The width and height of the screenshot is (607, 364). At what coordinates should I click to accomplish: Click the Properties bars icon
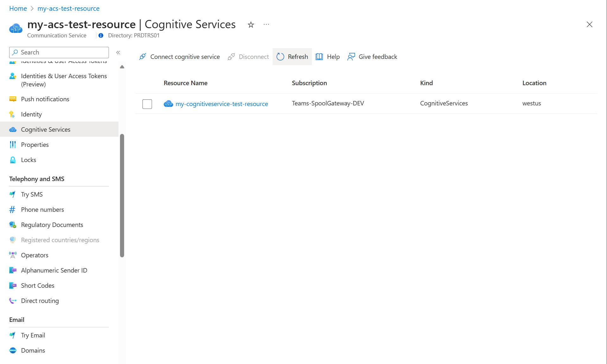click(x=13, y=145)
